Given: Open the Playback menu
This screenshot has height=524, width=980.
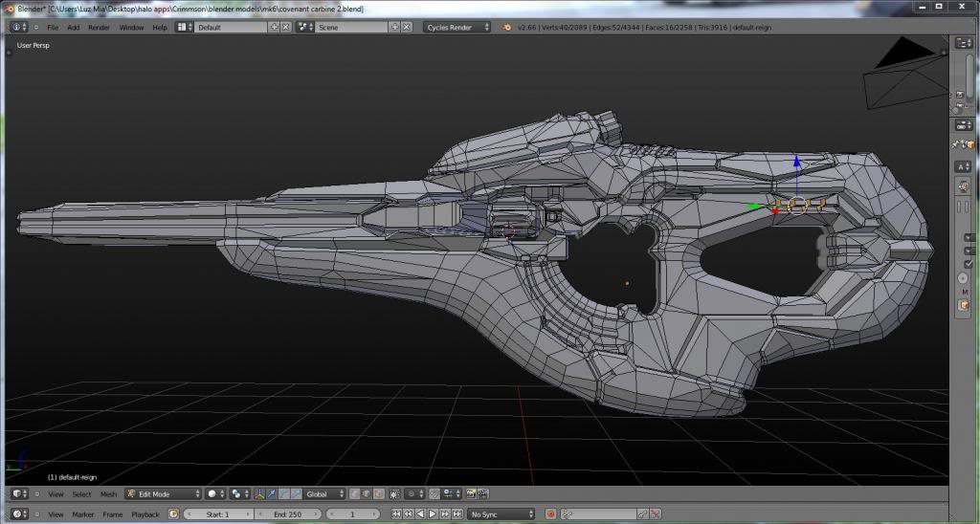Looking at the screenshot, I should coord(145,514).
